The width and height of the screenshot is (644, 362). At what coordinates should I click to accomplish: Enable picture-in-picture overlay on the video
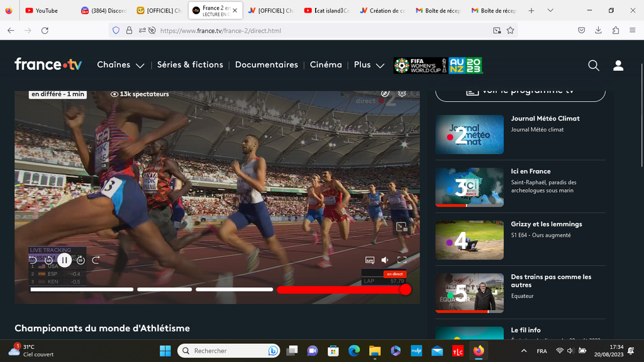coord(401,226)
